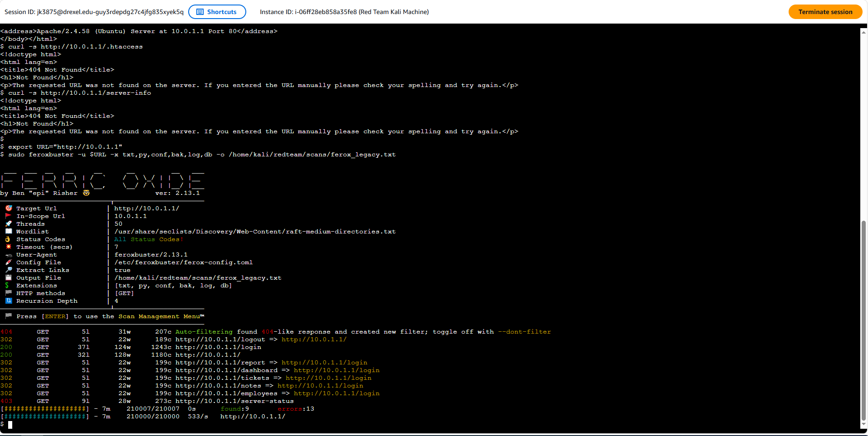Click the Threads value 50
The image size is (868, 436).
(x=118, y=223)
